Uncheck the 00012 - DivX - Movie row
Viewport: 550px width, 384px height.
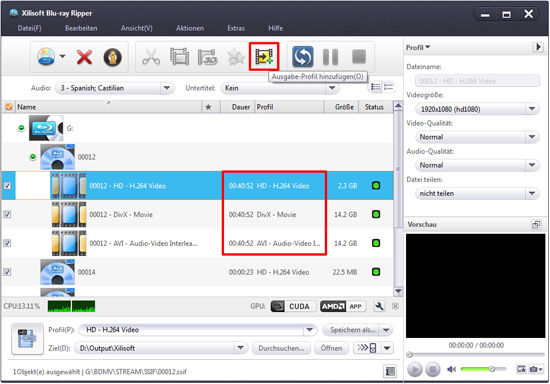[x=7, y=214]
